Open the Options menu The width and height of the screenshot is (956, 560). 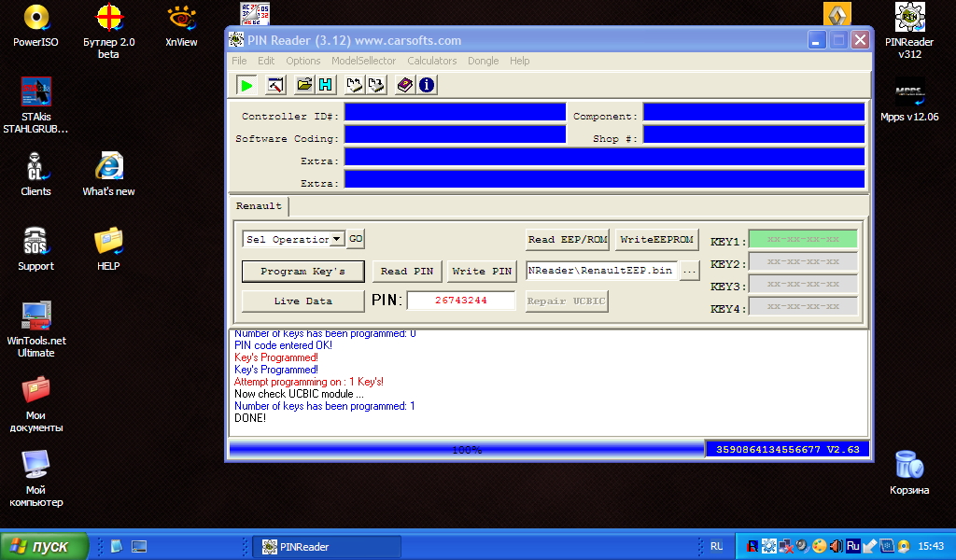pyautogui.click(x=303, y=61)
